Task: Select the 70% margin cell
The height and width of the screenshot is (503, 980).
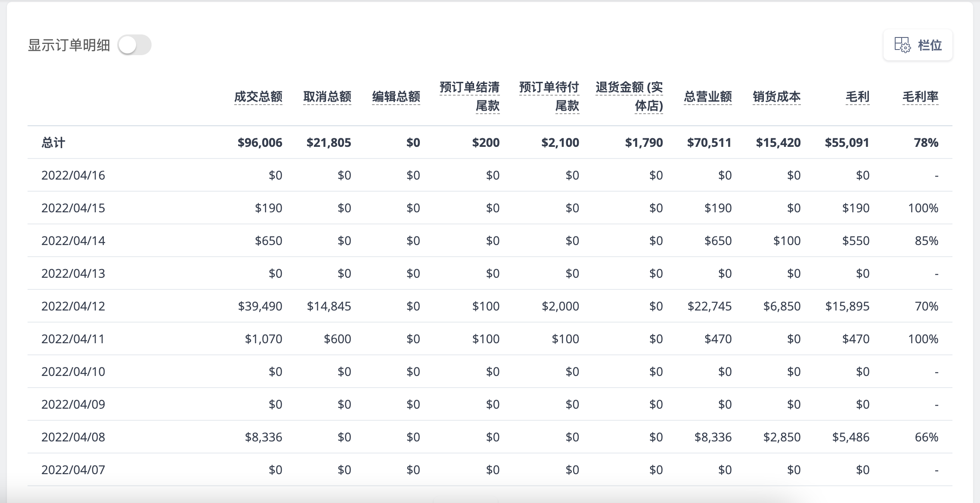Action: tap(927, 306)
